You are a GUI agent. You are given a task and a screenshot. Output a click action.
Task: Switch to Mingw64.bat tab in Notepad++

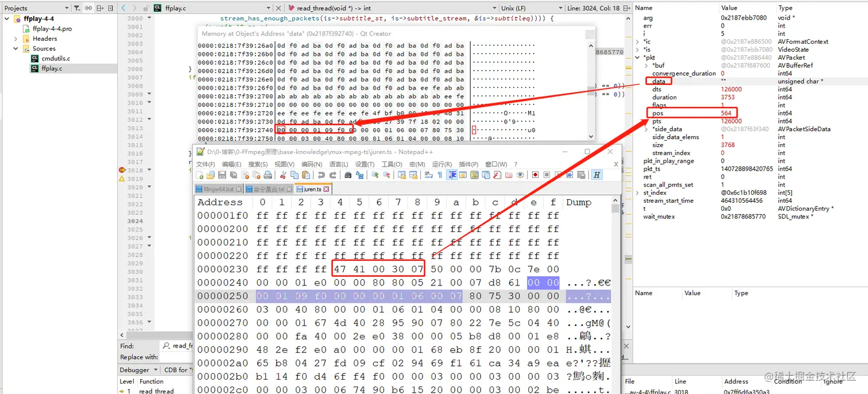click(x=219, y=189)
